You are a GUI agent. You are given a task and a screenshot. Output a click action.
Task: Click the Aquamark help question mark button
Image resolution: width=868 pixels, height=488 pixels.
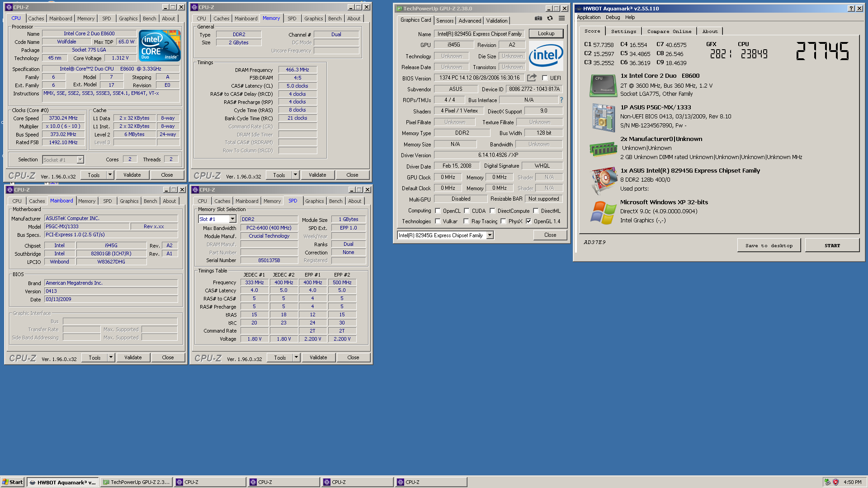tap(851, 9)
